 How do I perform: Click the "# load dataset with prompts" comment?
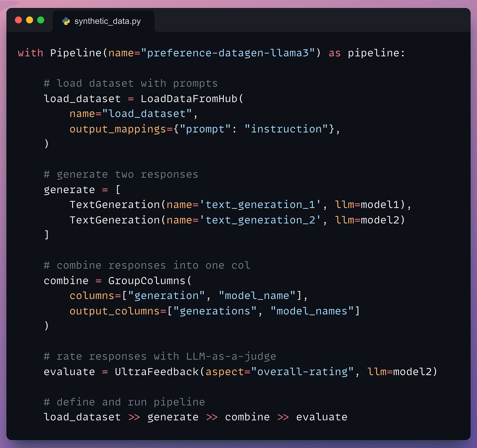[131, 83]
